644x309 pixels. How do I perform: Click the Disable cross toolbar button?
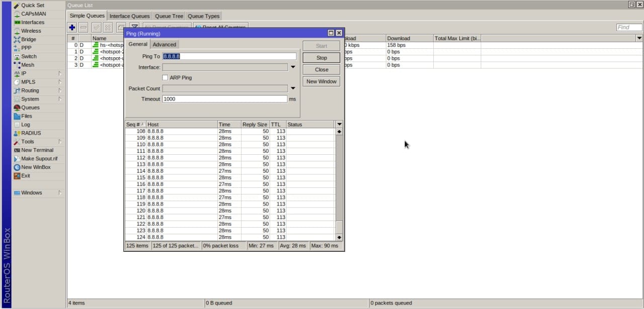[x=108, y=27]
